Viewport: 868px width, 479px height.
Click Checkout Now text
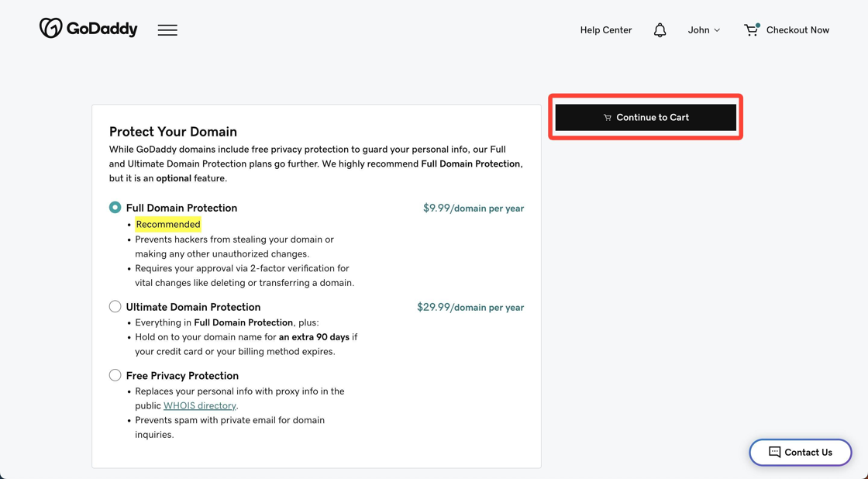click(x=797, y=30)
